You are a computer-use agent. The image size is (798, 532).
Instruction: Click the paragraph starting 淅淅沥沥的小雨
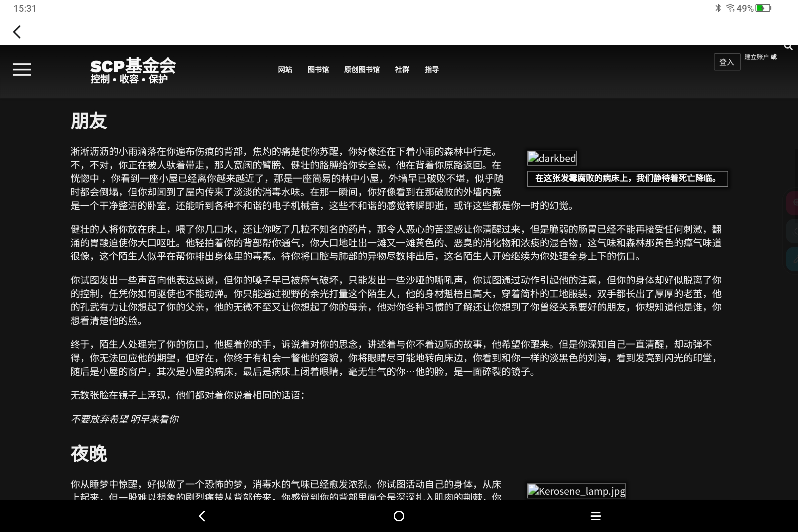[322, 179]
